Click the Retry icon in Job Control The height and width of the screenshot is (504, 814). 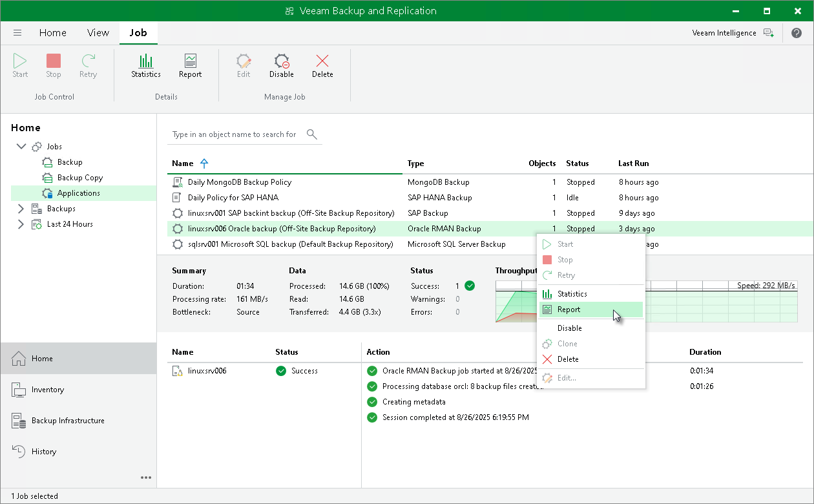pos(88,65)
